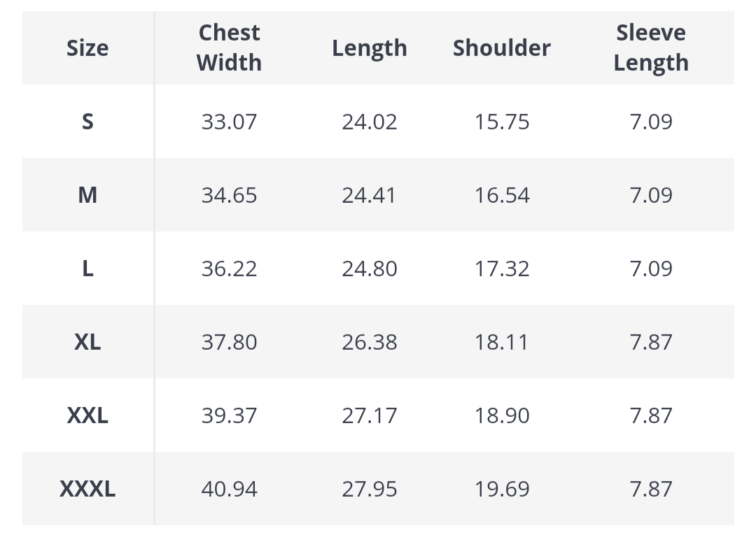Select the Sleeve Length column header
756x533 pixels.
pyautogui.click(x=651, y=48)
